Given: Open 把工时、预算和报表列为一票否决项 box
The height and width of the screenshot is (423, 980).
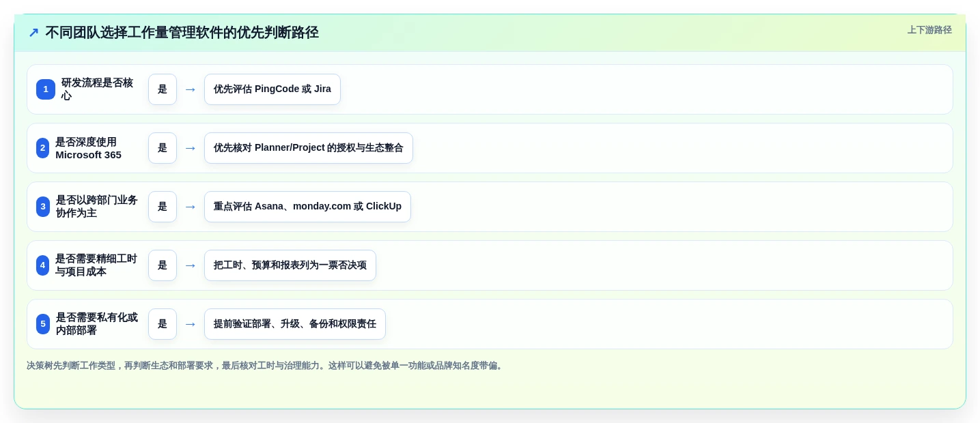Looking at the screenshot, I should click(290, 265).
